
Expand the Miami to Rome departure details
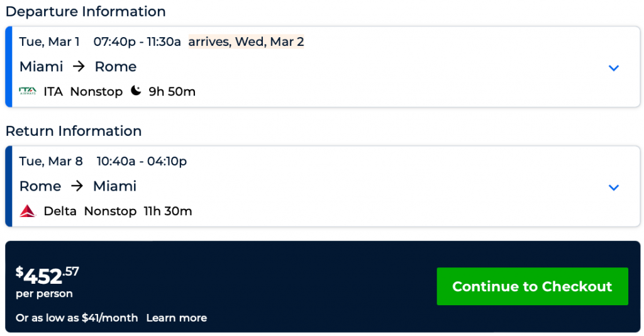click(x=614, y=68)
